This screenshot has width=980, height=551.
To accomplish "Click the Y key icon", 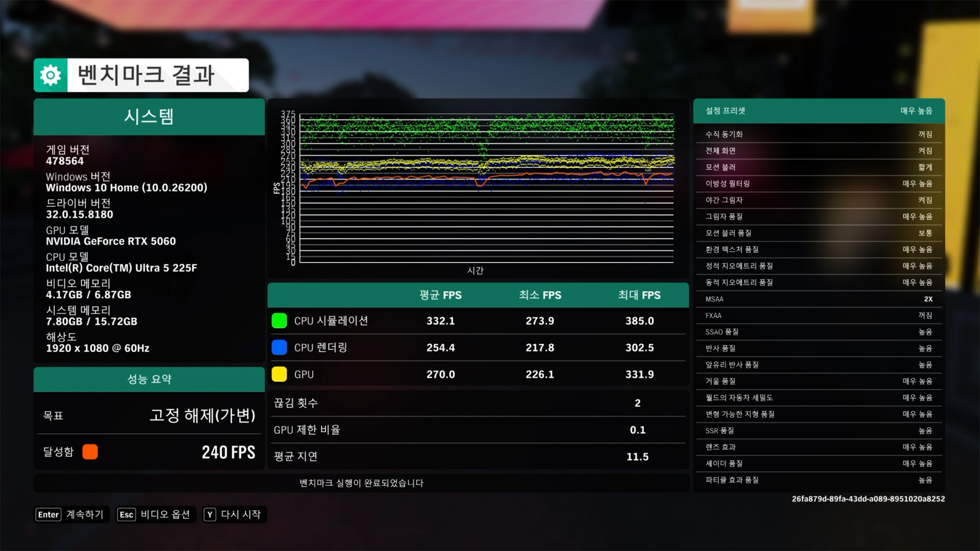I will pos(210,514).
